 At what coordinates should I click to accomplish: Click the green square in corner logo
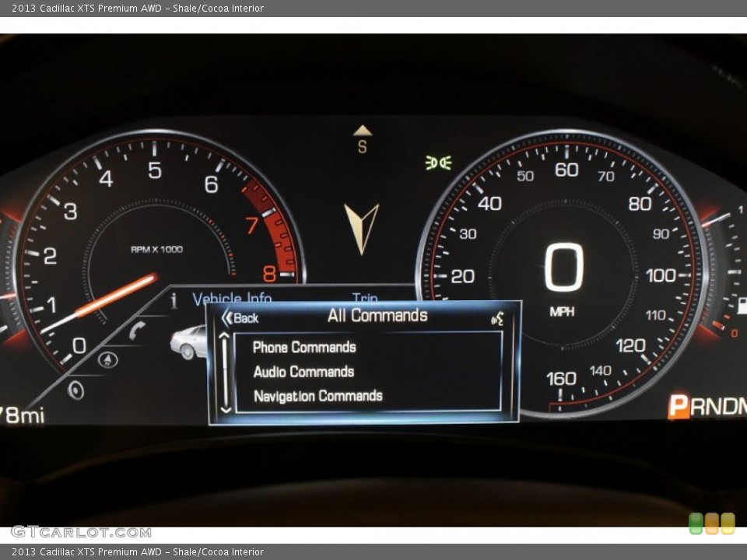tap(696, 523)
